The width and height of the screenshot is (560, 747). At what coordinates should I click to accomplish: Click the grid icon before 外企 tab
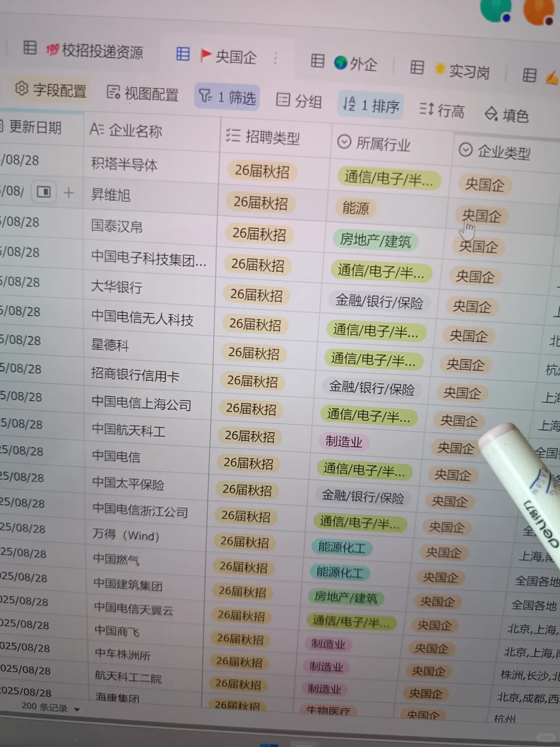coord(317,61)
